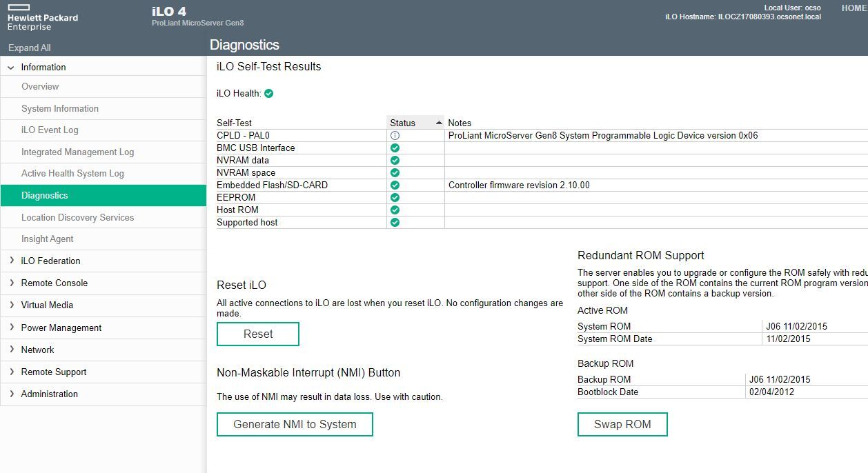Click the BMC USB Interface status check icon
Viewport: 868px width, 473px height.
click(x=395, y=148)
